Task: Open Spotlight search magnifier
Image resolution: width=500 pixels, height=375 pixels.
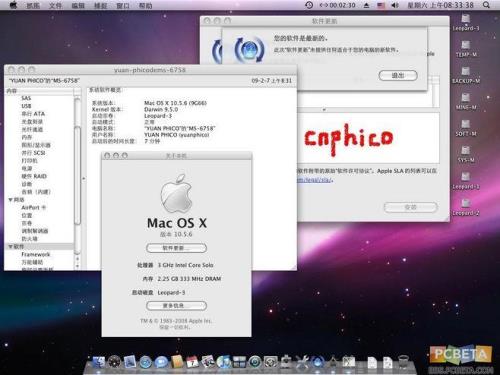Action: coord(486,5)
